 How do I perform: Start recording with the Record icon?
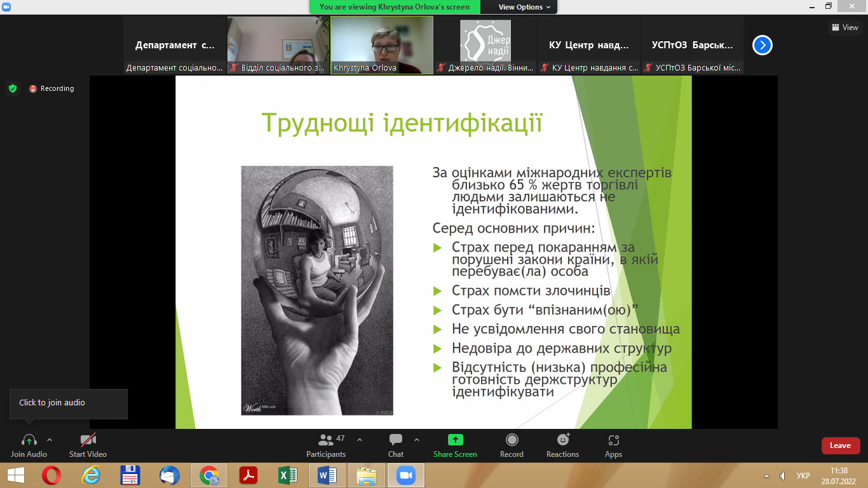(512, 440)
